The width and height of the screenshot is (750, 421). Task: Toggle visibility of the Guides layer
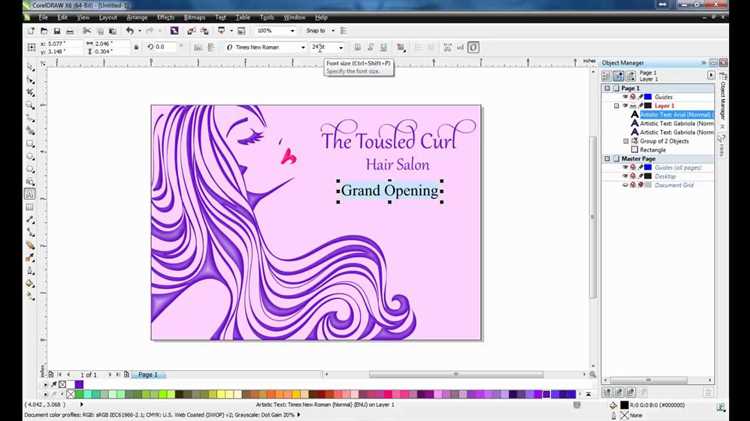[625, 97]
